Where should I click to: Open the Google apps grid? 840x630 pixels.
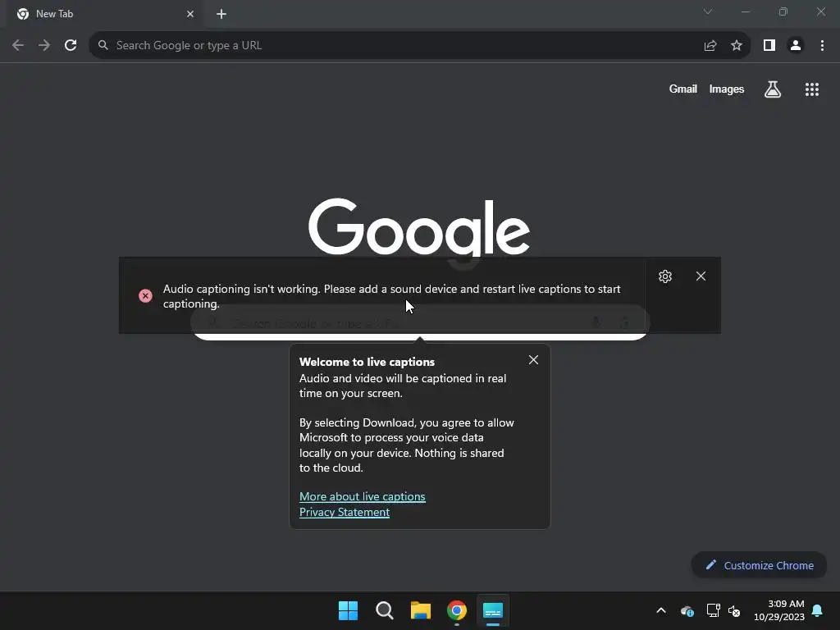point(812,89)
